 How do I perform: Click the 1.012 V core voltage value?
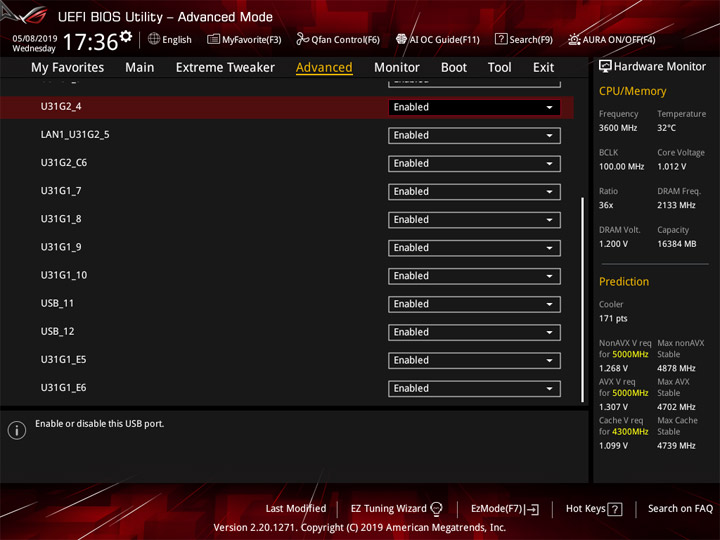pos(671,167)
